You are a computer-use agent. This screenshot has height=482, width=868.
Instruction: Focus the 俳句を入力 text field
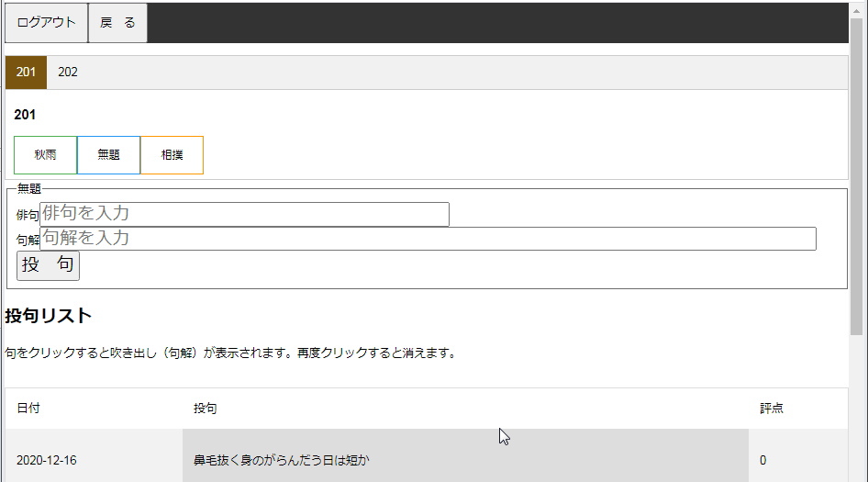tap(244, 214)
